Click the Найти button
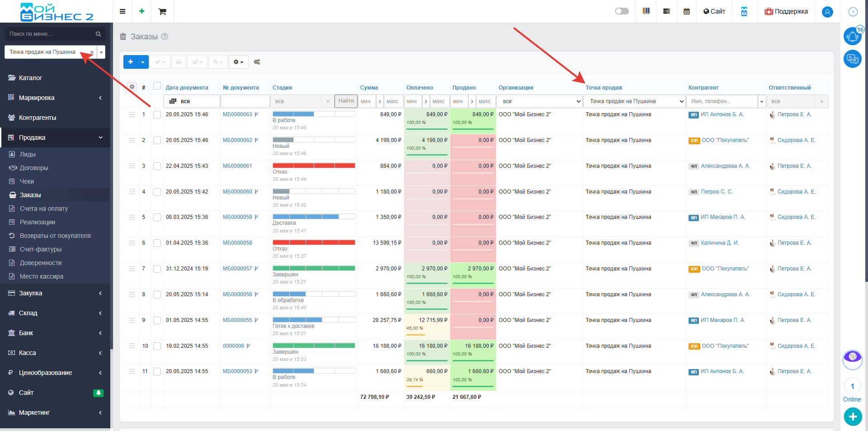868x431 pixels. (x=346, y=101)
